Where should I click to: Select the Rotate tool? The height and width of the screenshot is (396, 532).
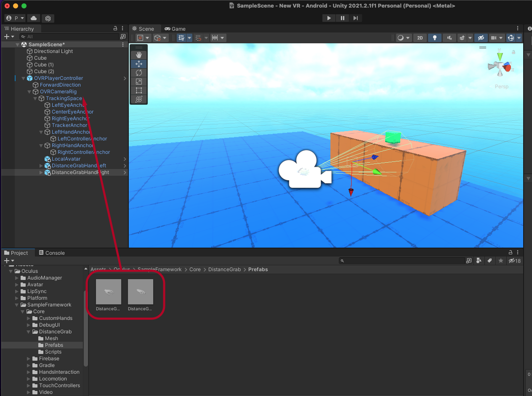click(139, 73)
